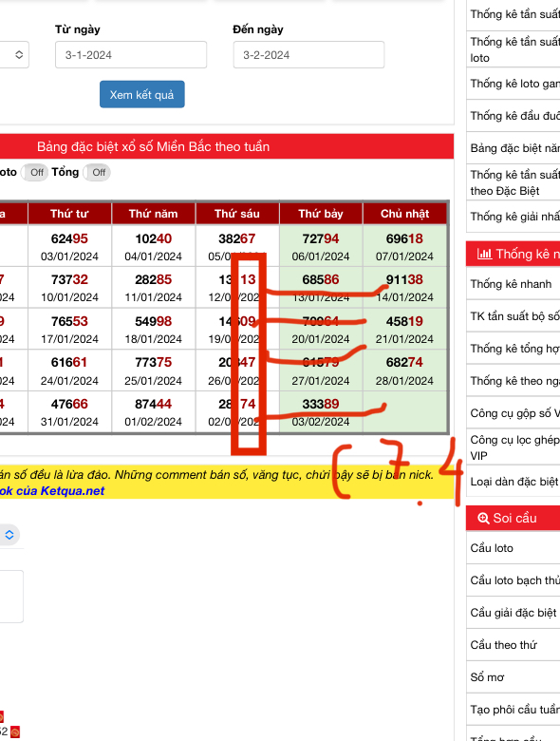Image resolution: width=560 pixels, height=741 pixels.
Task: Click the Chủ nhật column header
Action: click(404, 214)
